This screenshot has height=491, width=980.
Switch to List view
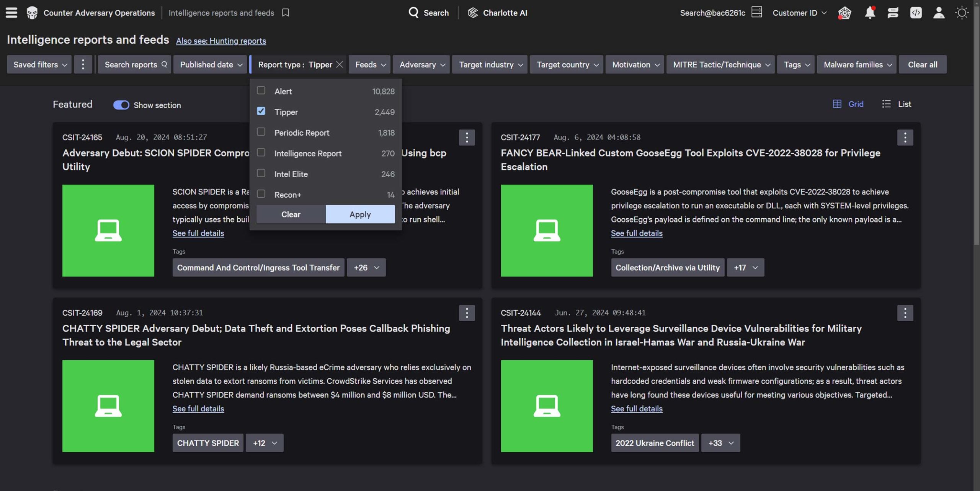pos(897,104)
